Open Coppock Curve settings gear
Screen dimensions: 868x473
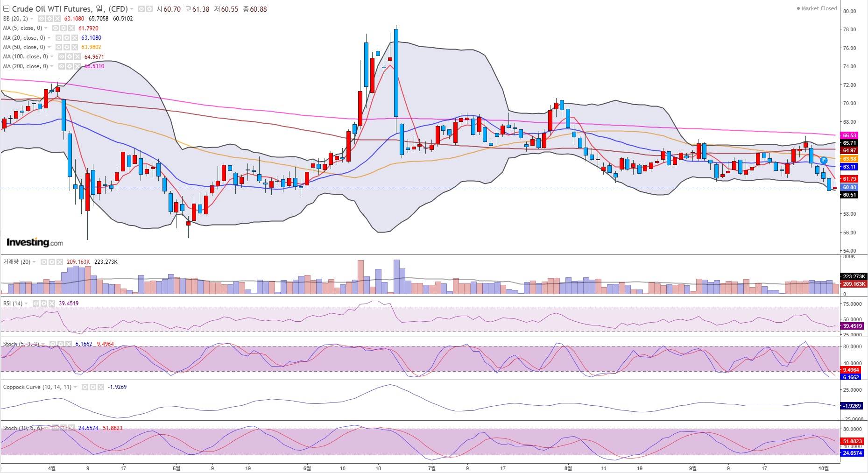[x=93, y=387]
